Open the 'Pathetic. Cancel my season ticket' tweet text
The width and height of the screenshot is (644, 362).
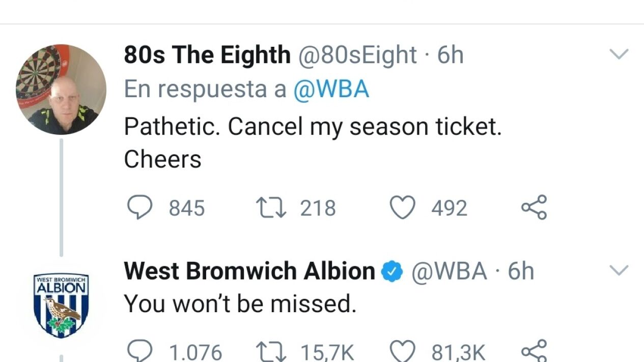(x=313, y=143)
